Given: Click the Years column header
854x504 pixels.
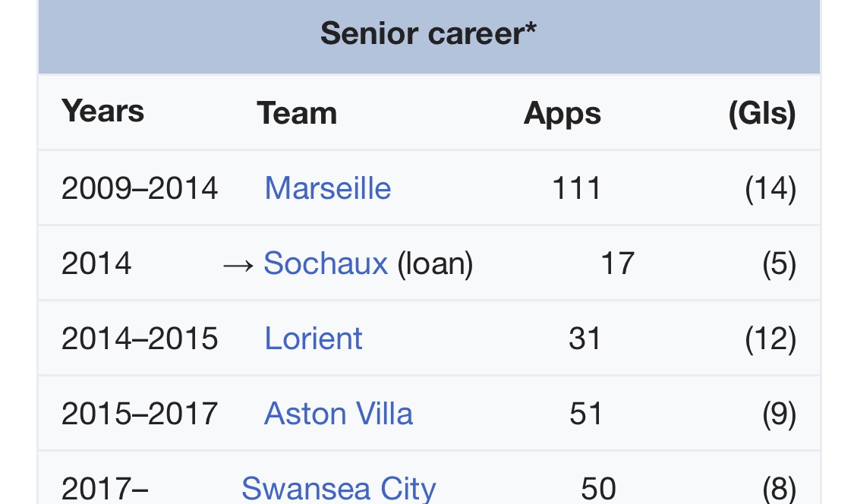Looking at the screenshot, I should tap(102, 112).
